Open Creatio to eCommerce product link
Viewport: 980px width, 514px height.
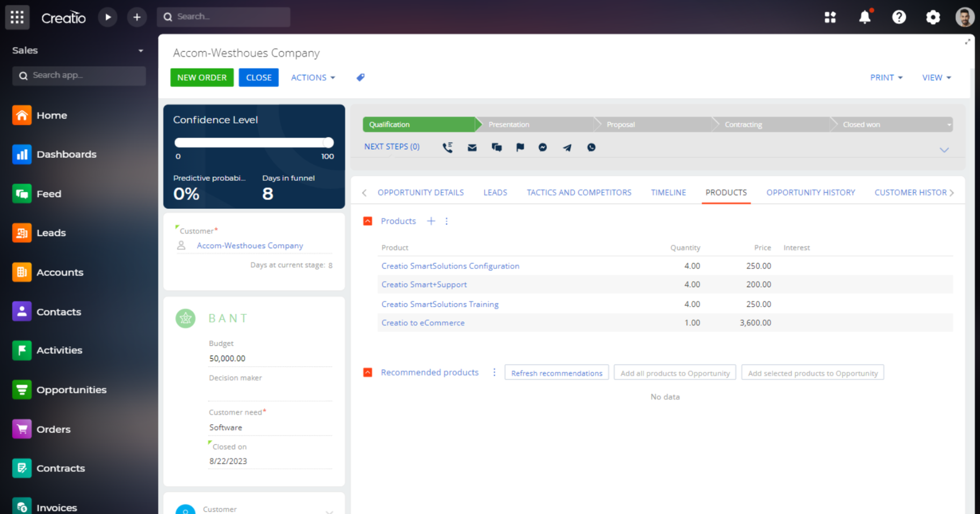tap(423, 323)
